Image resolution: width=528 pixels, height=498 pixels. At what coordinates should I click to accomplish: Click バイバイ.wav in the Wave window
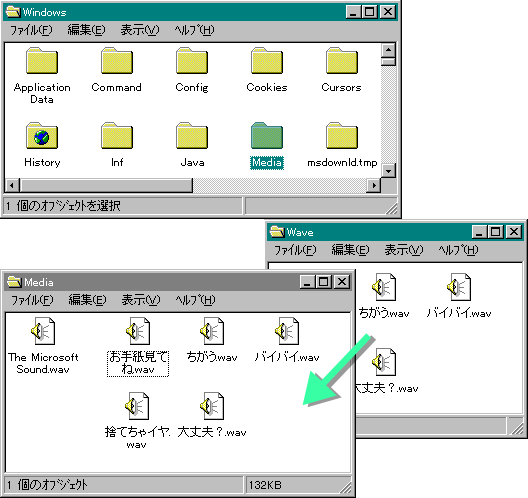(x=459, y=287)
